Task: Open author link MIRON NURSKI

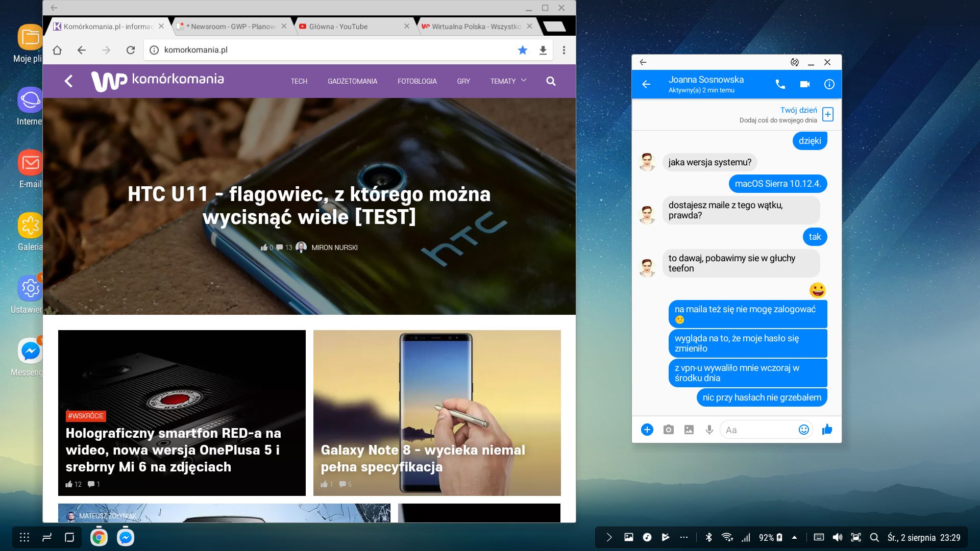Action: 334,247
